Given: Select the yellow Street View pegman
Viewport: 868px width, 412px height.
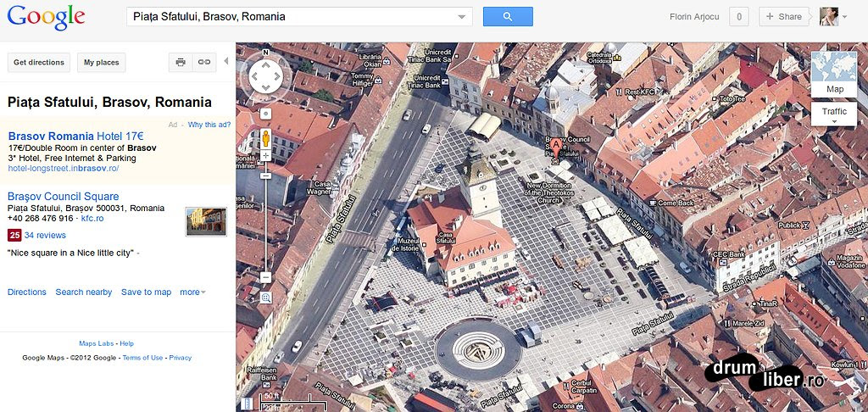Looking at the screenshot, I should click(265, 138).
